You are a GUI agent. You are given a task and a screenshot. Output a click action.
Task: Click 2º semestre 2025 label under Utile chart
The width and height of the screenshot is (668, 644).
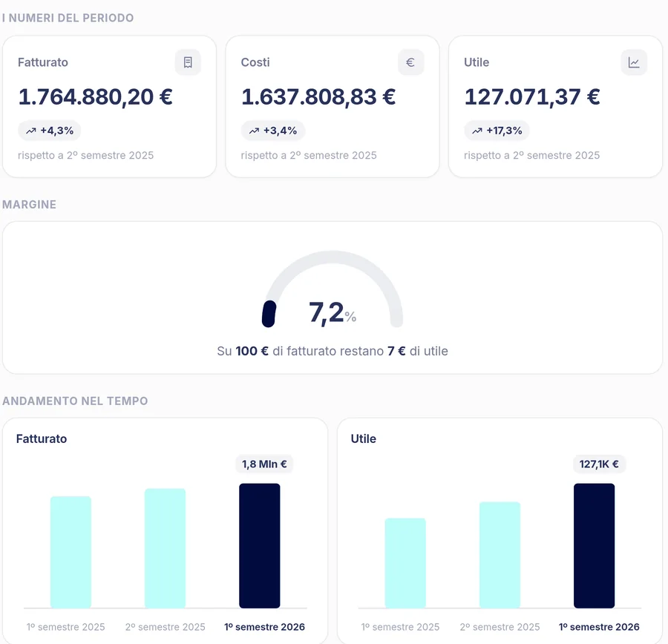(500, 627)
